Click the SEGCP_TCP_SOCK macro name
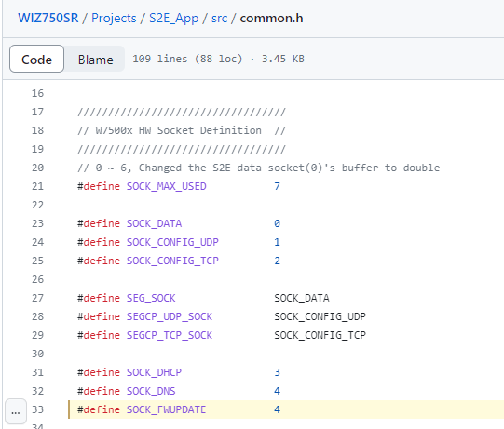Image resolution: width=504 pixels, height=429 pixels. 169,336
